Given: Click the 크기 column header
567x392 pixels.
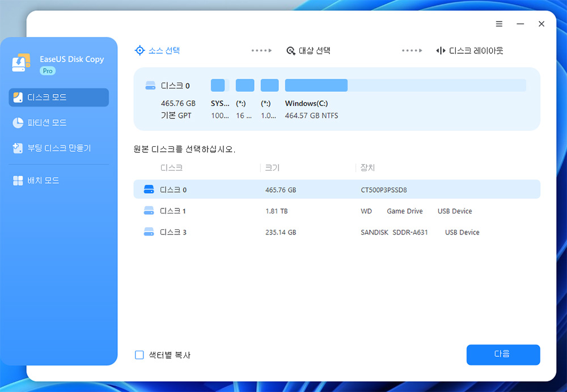Looking at the screenshot, I should pyautogui.click(x=272, y=168).
